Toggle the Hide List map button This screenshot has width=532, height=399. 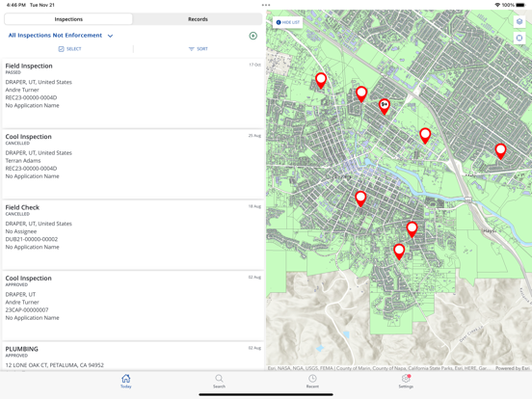288,22
